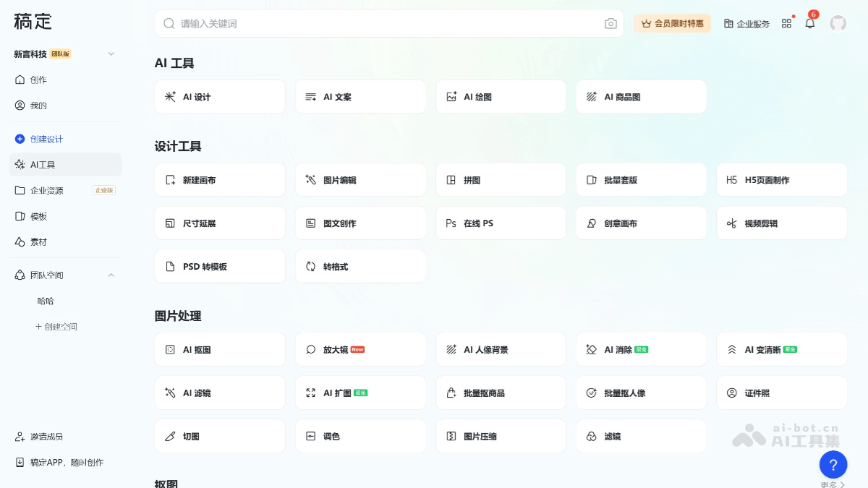Try the new 放大镜 feature
This screenshot has width=868, height=488.
coord(360,349)
